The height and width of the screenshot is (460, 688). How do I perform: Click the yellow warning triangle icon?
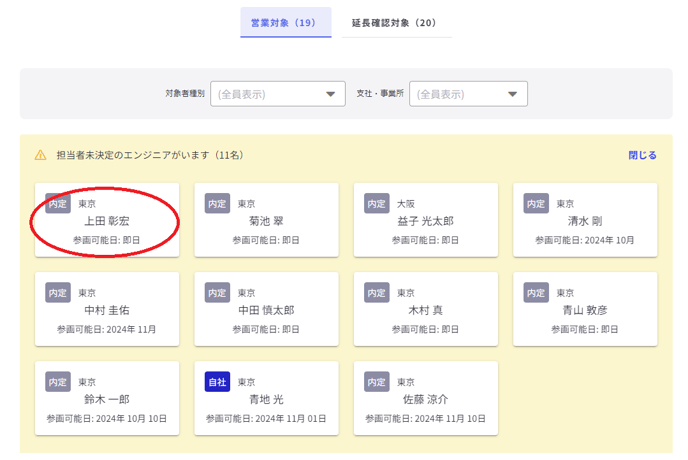click(x=41, y=156)
